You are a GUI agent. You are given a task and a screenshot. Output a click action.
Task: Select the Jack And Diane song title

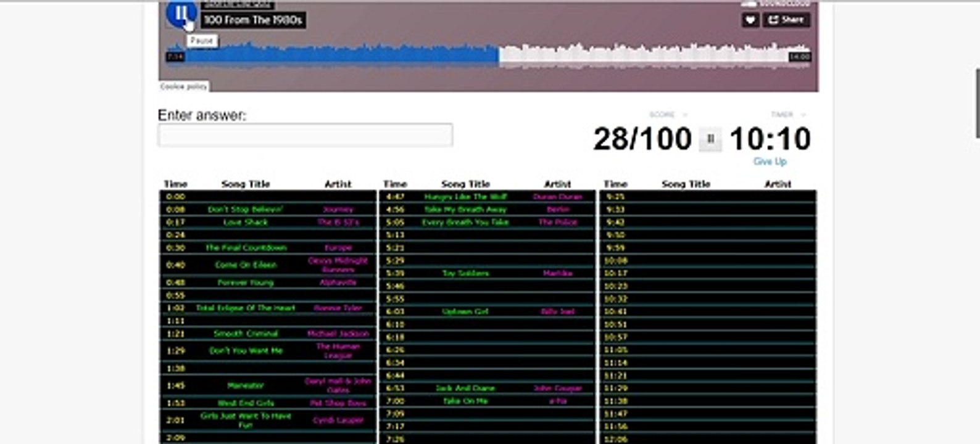465,388
